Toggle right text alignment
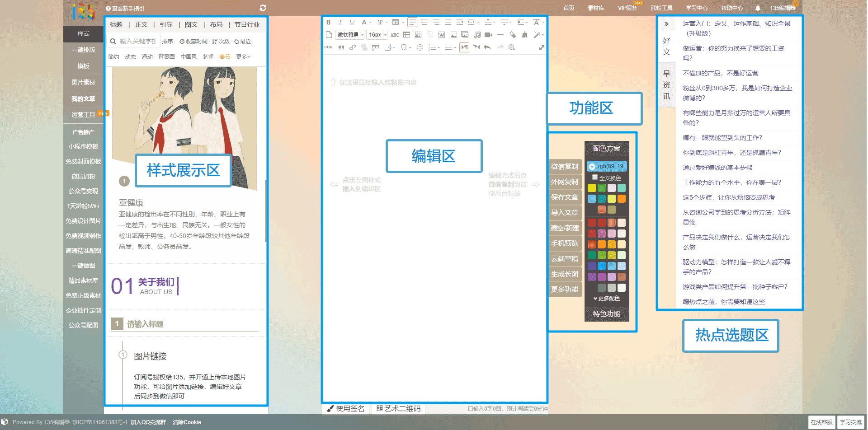 (x=436, y=22)
